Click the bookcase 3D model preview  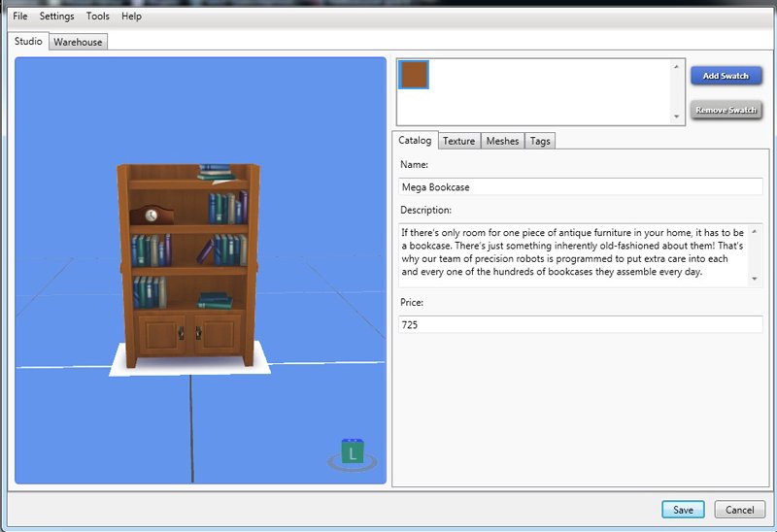(188, 267)
